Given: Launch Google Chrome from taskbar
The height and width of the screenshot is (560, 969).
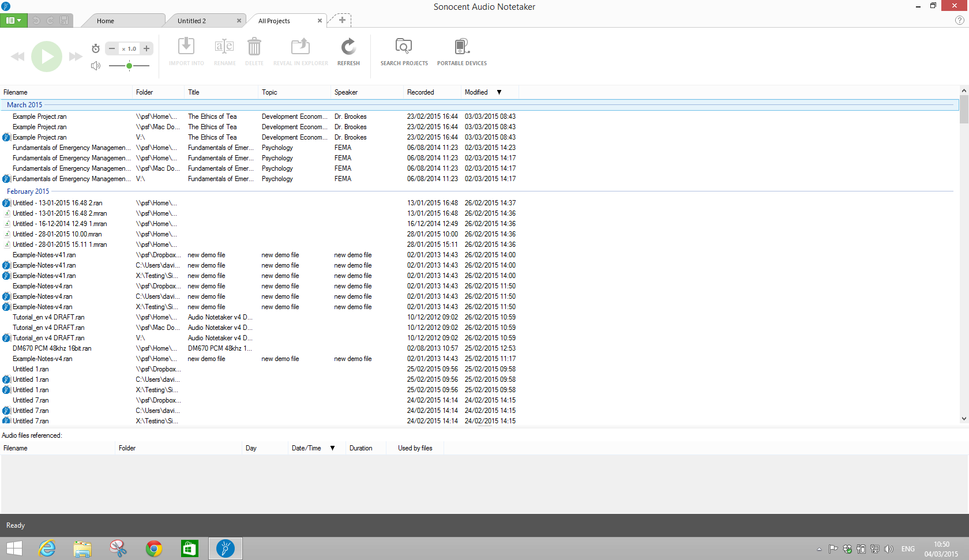Looking at the screenshot, I should [x=154, y=548].
